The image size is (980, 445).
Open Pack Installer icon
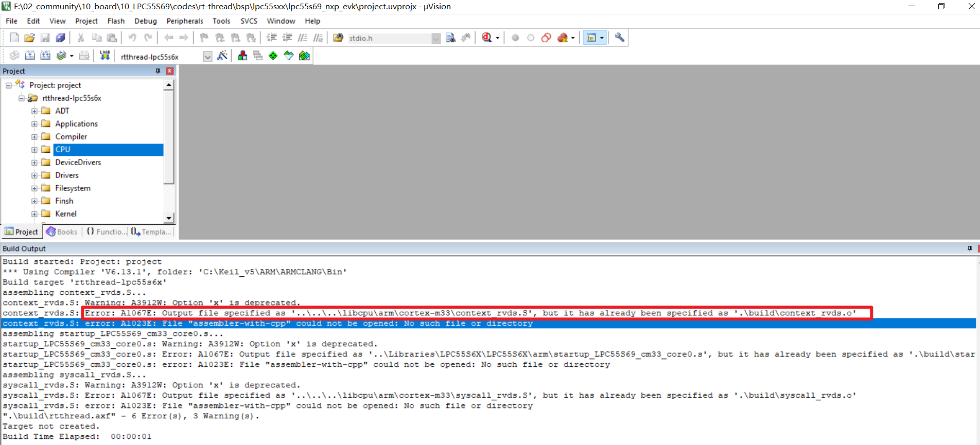(304, 56)
